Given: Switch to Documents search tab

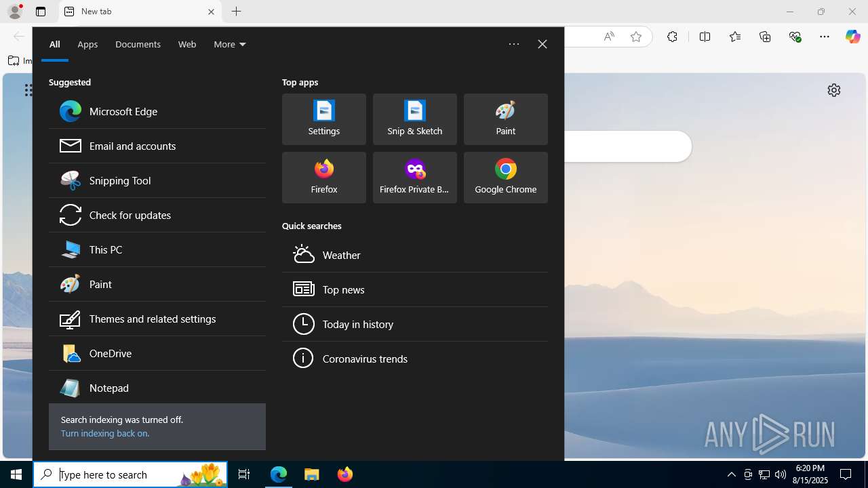Looking at the screenshot, I should click(138, 44).
